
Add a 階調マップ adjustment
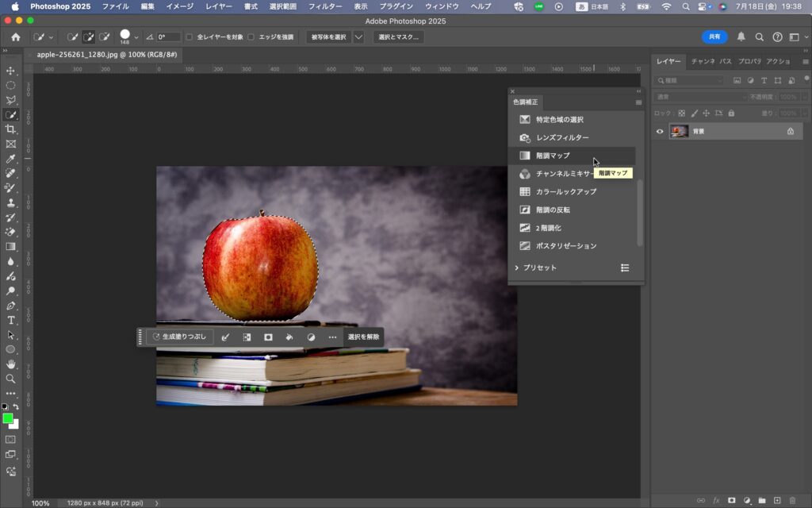tap(572, 156)
